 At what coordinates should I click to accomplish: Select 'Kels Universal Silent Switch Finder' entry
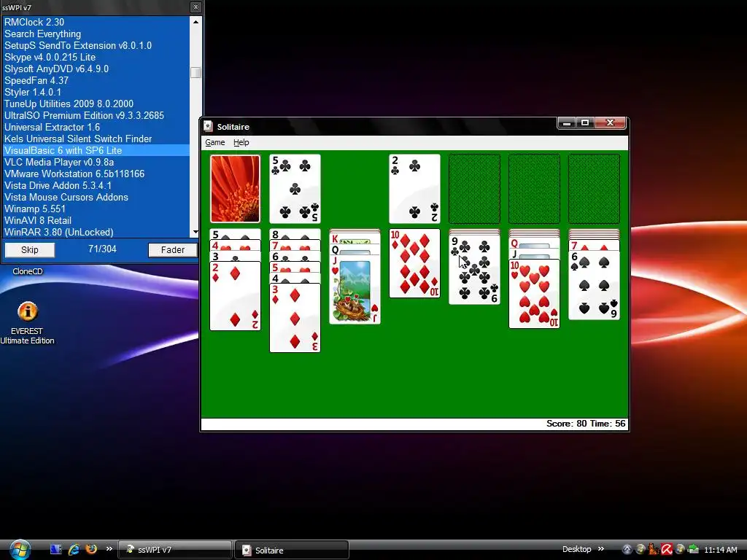pos(96,139)
